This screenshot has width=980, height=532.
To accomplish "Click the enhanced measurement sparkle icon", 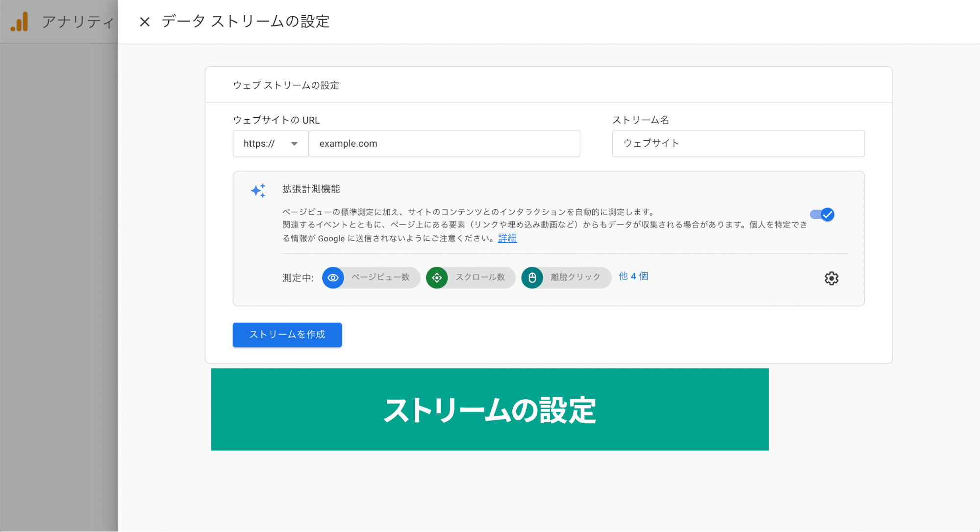I will pyautogui.click(x=258, y=191).
